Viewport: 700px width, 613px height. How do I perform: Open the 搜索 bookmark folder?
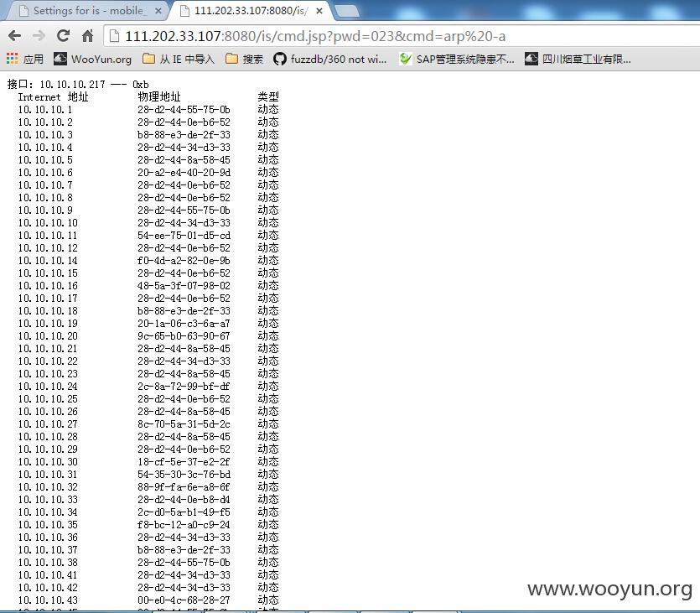pyautogui.click(x=244, y=59)
